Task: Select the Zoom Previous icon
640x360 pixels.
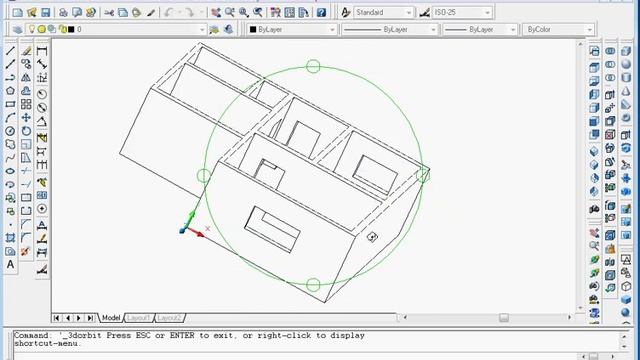Action: point(258,13)
